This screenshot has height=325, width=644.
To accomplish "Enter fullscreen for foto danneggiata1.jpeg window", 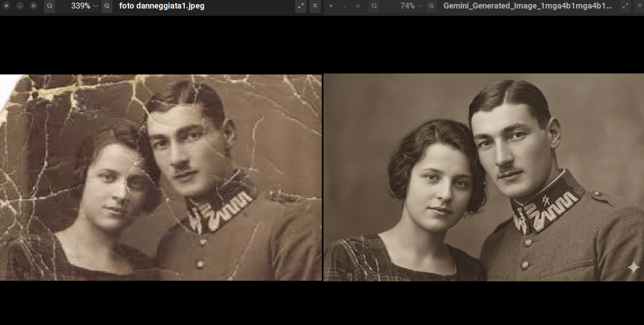I will tap(301, 6).
